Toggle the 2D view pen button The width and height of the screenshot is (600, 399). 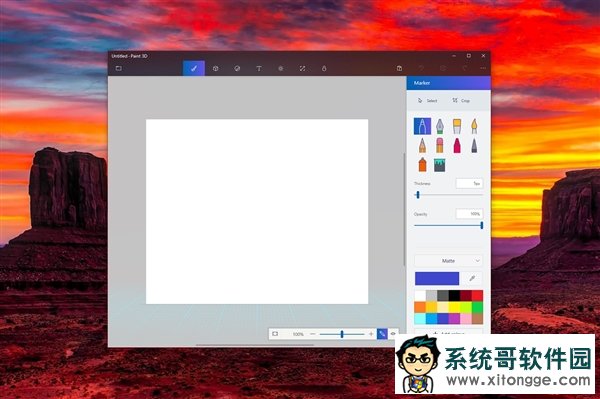[x=382, y=334]
